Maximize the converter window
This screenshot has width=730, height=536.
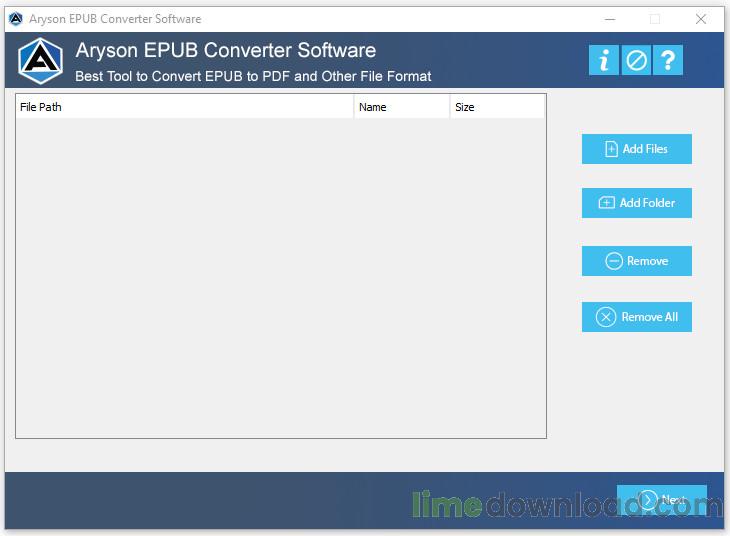[x=655, y=19]
